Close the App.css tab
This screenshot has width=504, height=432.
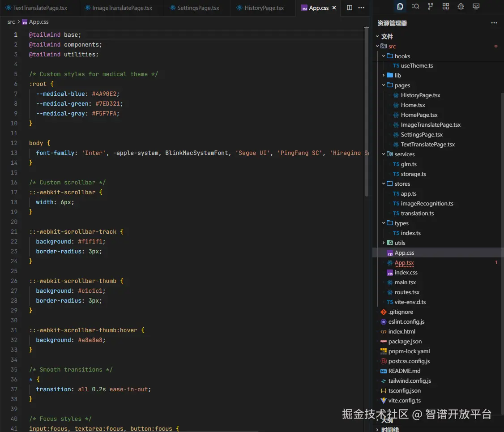pyautogui.click(x=334, y=8)
